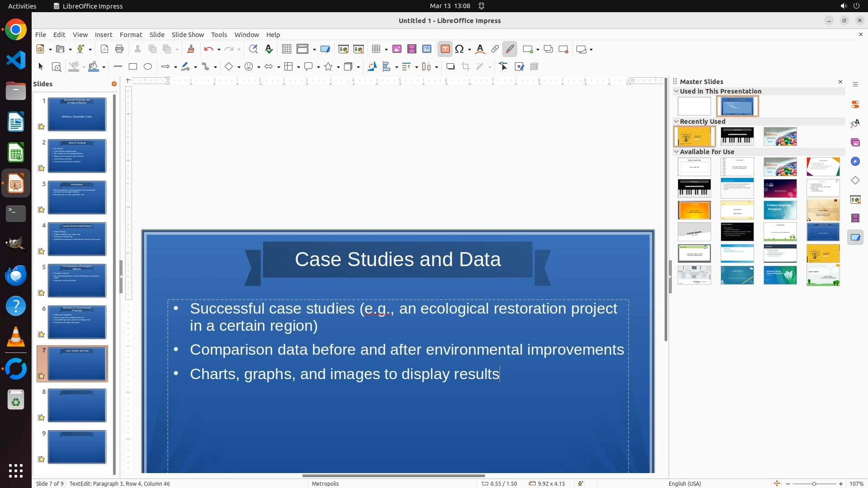The height and width of the screenshot is (488, 868).
Task: Click the Insert Chart icon
Action: pos(427,49)
